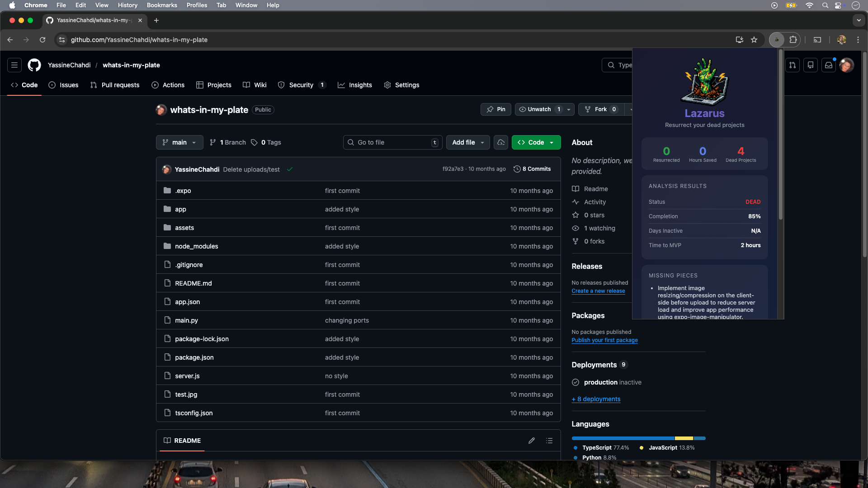Open the main branch dropdown
This screenshot has height=488, width=868.
tap(179, 142)
